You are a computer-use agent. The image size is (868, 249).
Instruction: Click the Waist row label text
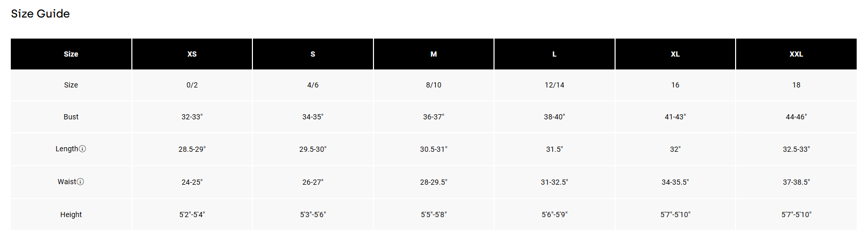click(66, 182)
